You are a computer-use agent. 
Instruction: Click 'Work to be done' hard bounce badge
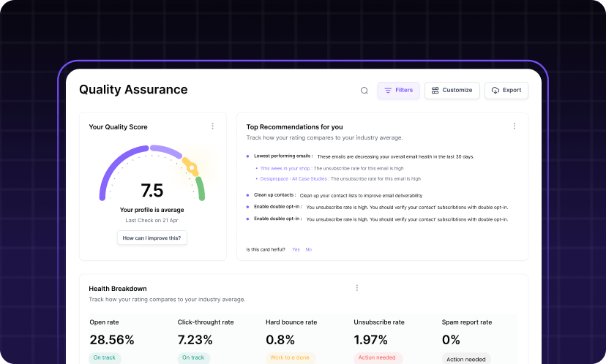click(x=291, y=358)
